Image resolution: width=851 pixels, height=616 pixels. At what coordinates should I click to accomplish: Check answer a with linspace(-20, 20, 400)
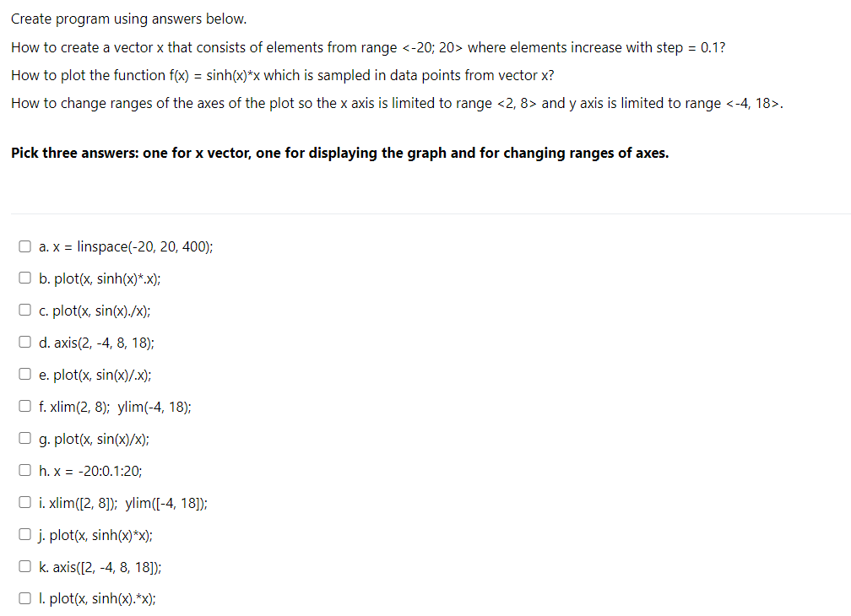(x=24, y=246)
